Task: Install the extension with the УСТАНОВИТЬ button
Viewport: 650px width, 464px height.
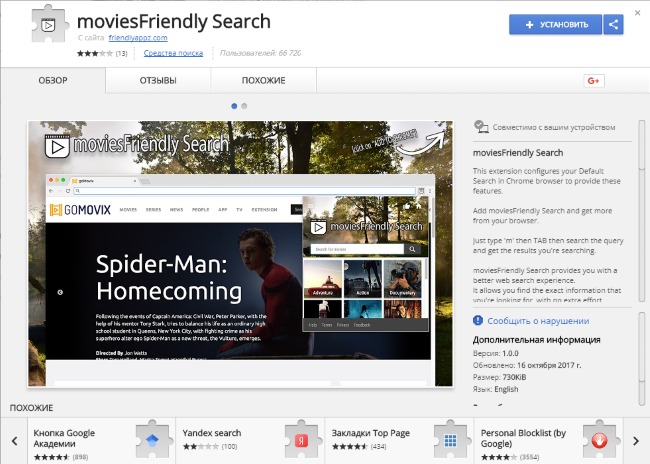Action: (x=555, y=24)
